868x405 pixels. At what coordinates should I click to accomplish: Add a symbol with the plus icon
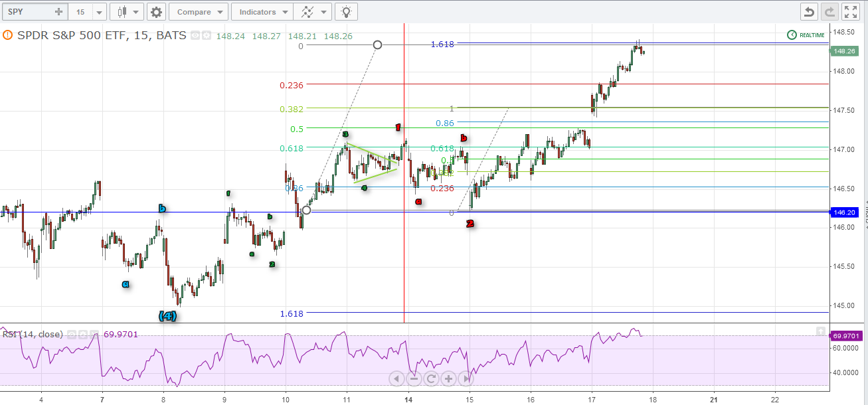pos(58,12)
